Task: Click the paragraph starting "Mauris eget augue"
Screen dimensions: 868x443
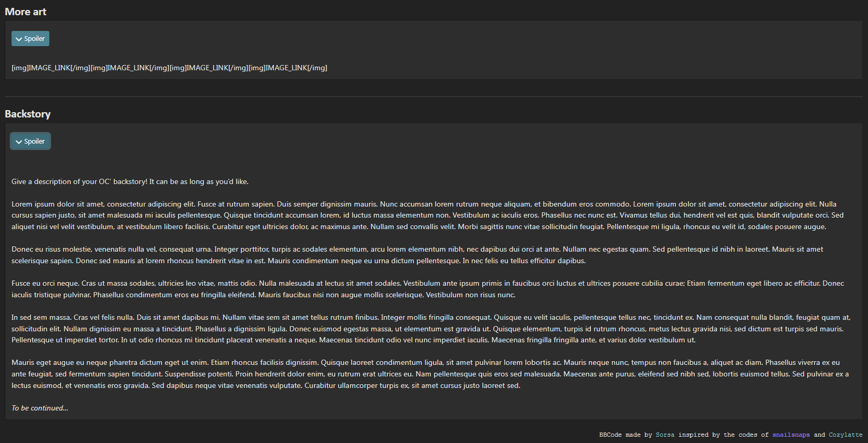Action: pyautogui.click(x=430, y=374)
